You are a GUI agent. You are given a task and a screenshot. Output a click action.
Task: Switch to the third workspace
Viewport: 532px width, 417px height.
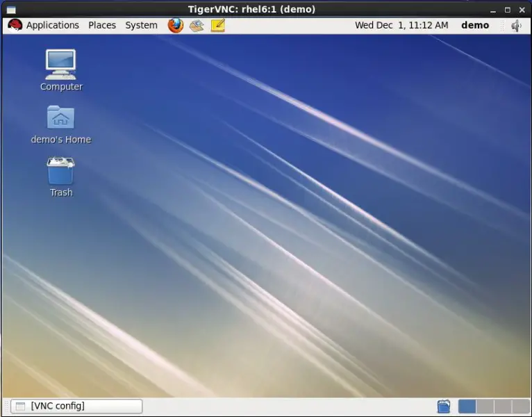(x=502, y=407)
